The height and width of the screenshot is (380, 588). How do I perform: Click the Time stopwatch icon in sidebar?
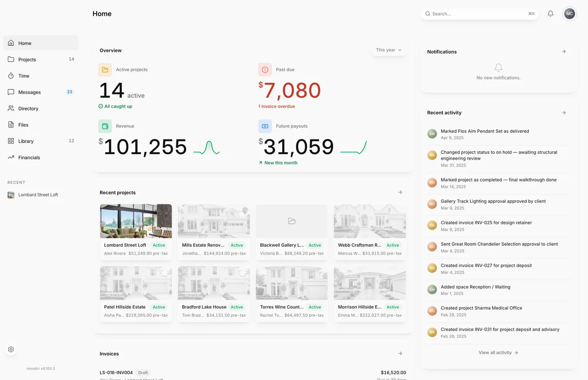[x=11, y=76]
